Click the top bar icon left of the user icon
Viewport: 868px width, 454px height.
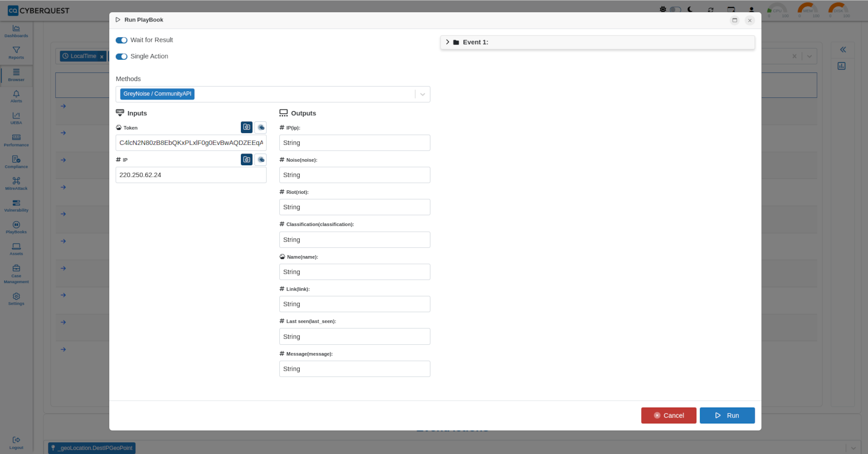pyautogui.click(x=731, y=10)
